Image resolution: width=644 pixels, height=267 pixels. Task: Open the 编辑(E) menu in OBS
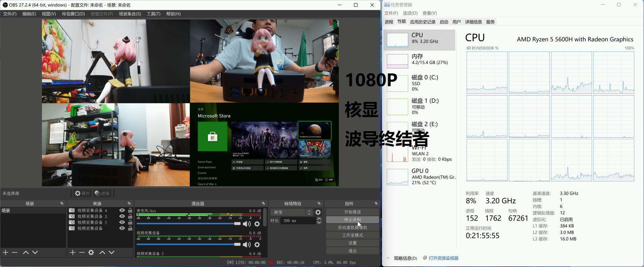click(x=29, y=14)
